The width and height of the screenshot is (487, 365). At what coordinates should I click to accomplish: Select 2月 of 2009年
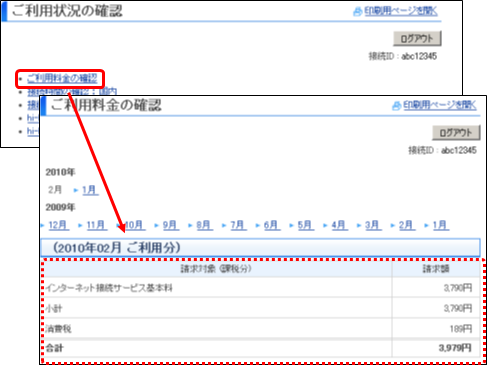(406, 225)
